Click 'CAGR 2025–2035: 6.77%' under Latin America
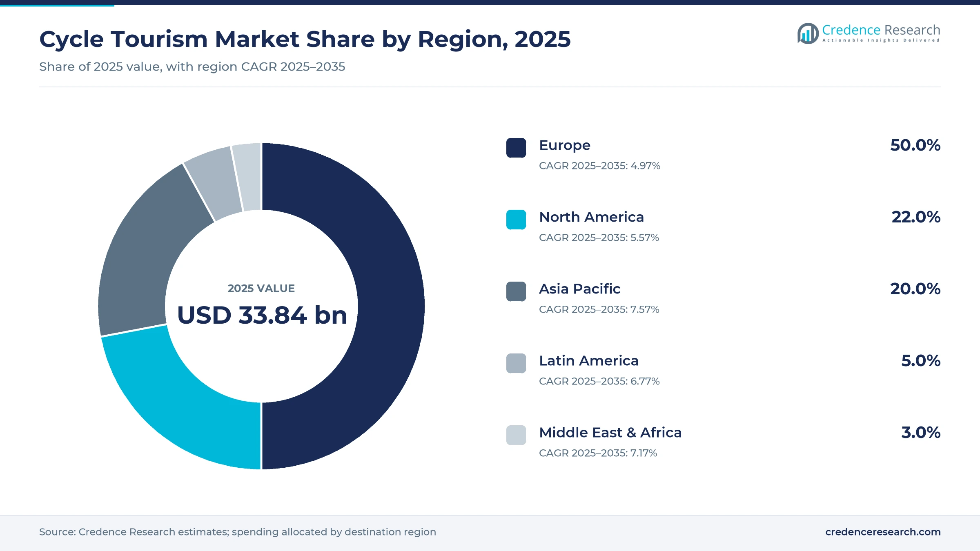Viewport: 980px width, 551px height. point(599,381)
